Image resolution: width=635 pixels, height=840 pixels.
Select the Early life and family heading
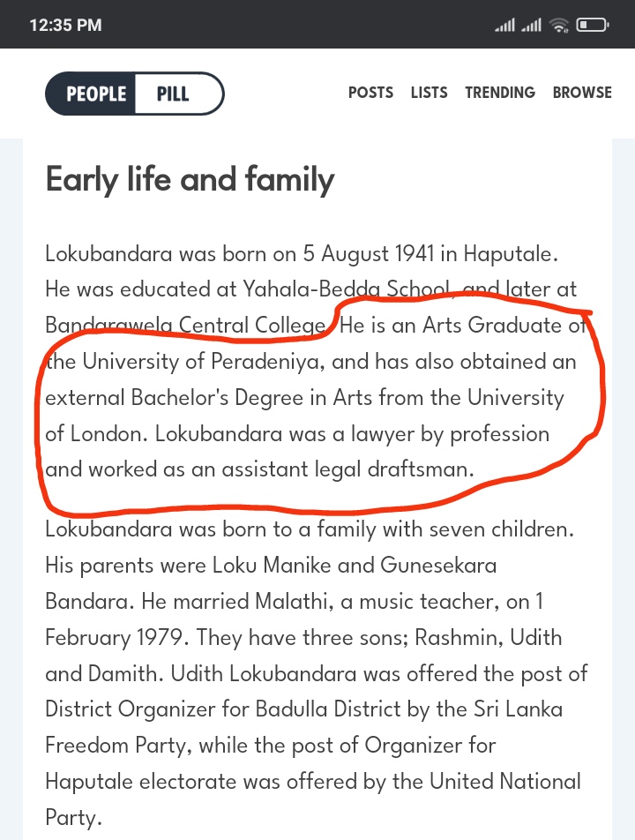[190, 179]
